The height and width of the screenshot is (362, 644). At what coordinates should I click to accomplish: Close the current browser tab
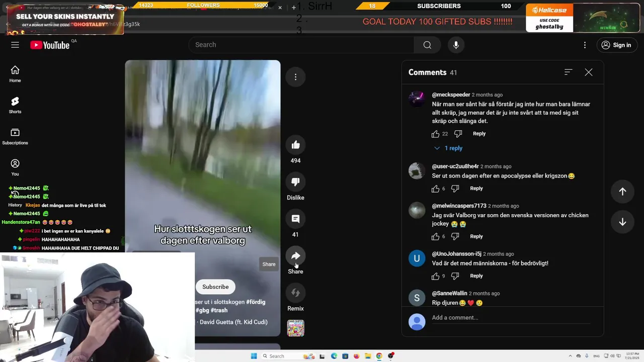(280, 8)
